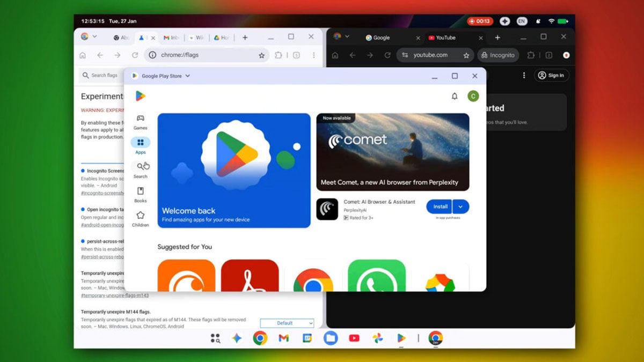
Task: Open Google Photos from the shelf
Action: click(x=377, y=338)
